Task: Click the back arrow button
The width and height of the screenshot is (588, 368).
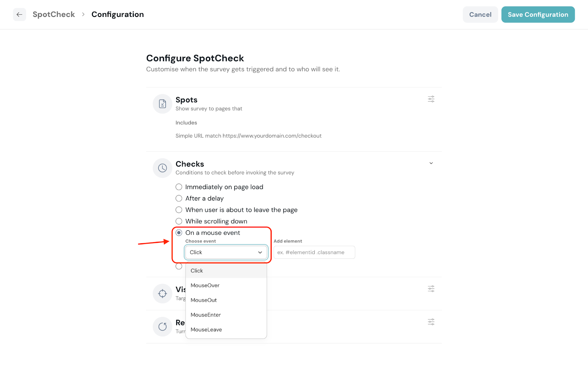Action: pyautogui.click(x=19, y=15)
